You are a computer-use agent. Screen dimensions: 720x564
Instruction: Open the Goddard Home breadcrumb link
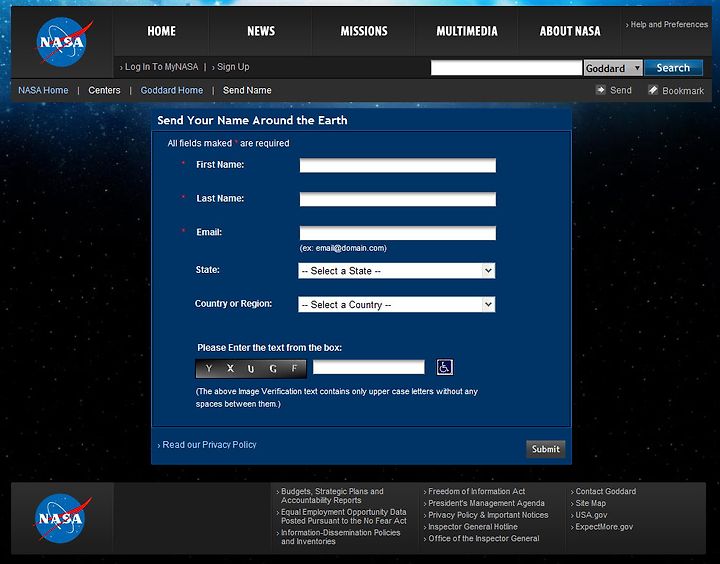(x=172, y=90)
